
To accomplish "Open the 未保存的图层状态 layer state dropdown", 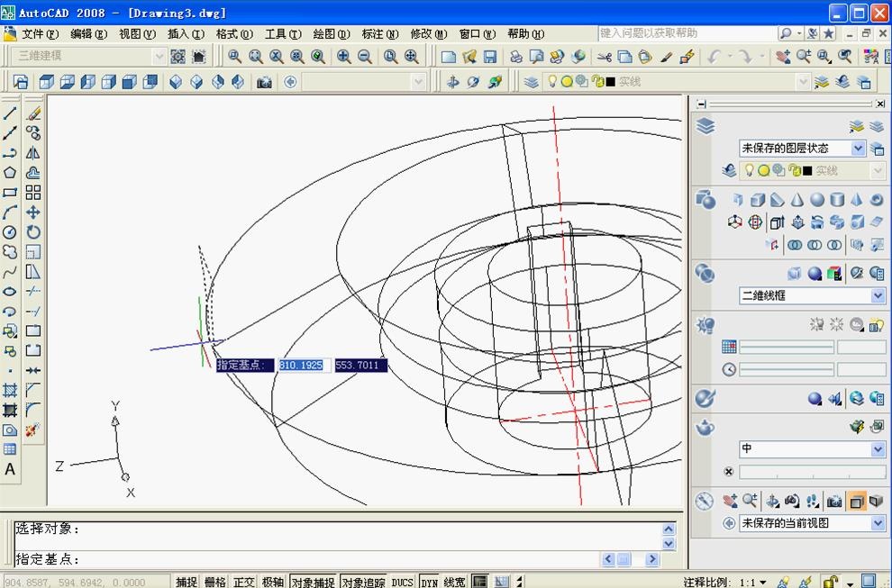I will (858, 149).
